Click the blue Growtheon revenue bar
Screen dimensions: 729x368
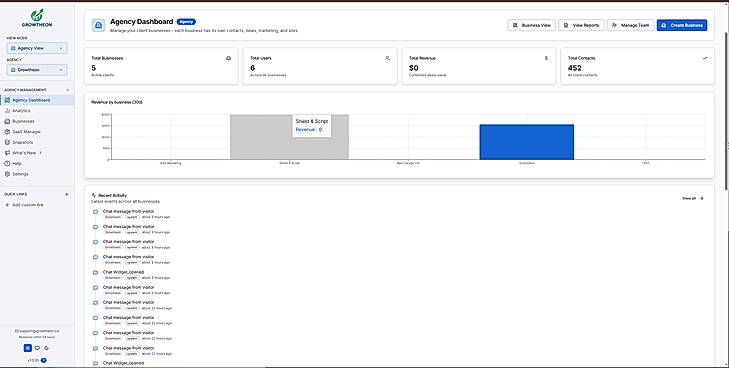pyautogui.click(x=526, y=142)
